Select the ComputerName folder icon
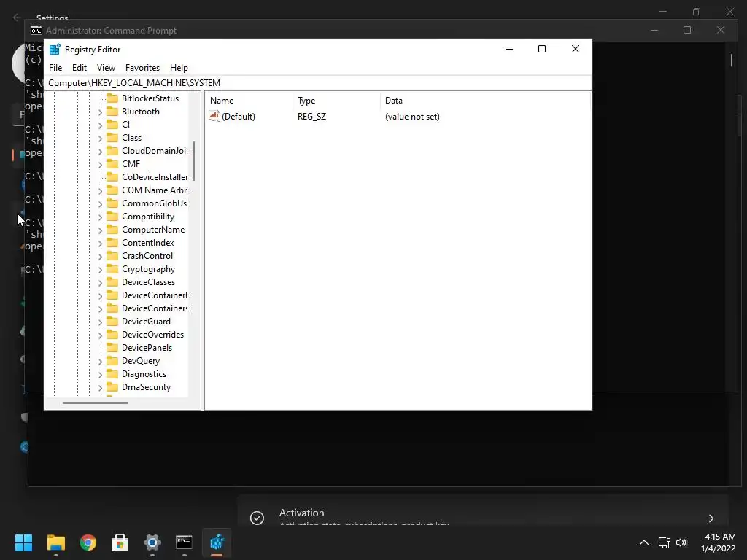The image size is (747, 560). tap(112, 230)
